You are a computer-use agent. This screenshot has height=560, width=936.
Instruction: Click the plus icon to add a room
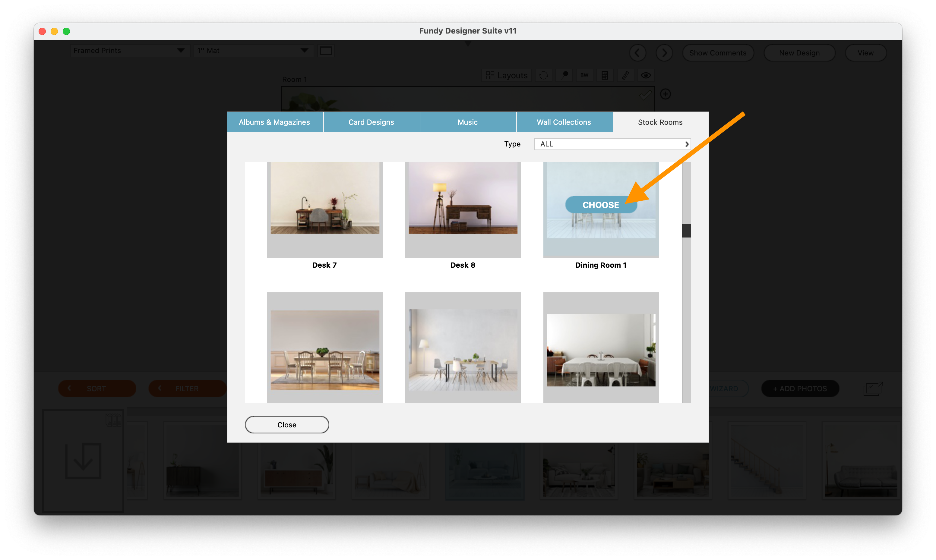pyautogui.click(x=666, y=94)
